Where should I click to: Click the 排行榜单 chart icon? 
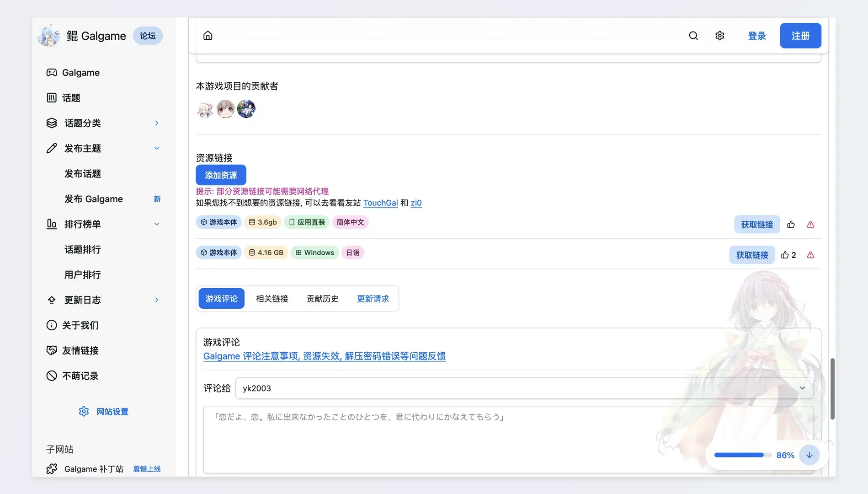[x=52, y=224]
